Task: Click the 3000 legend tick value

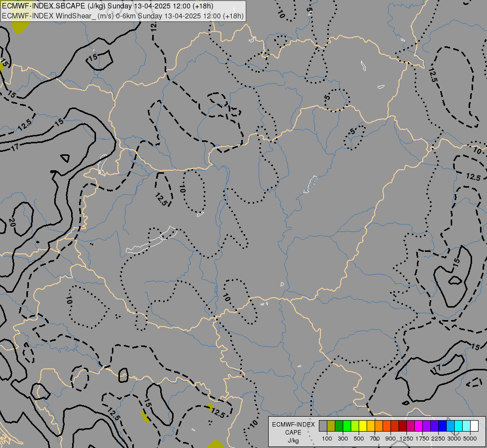Action: tap(454, 439)
